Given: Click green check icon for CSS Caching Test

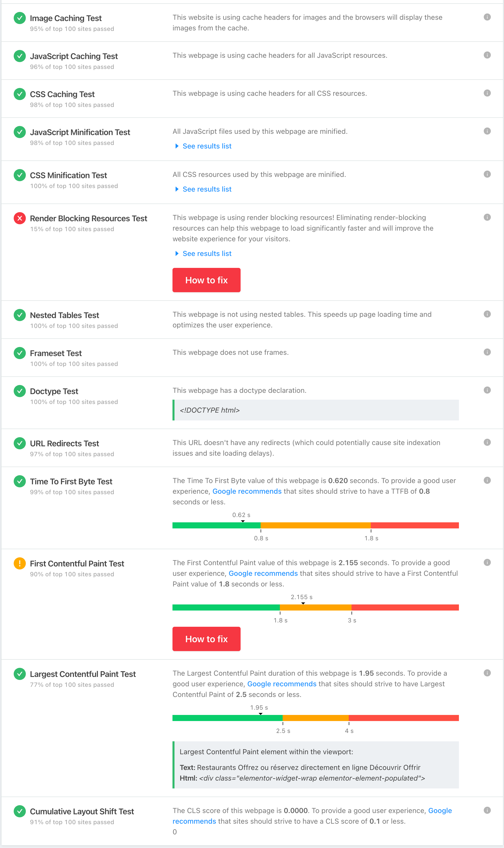Looking at the screenshot, I should 20,94.
